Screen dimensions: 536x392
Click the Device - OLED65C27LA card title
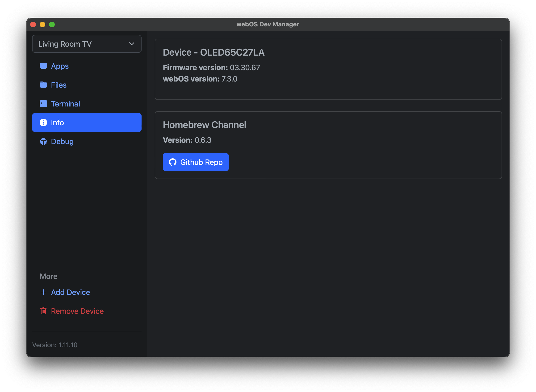coord(214,52)
